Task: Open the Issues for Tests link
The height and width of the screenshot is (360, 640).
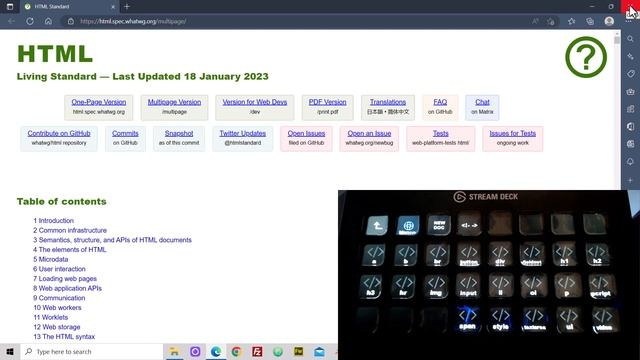Action: [513, 133]
